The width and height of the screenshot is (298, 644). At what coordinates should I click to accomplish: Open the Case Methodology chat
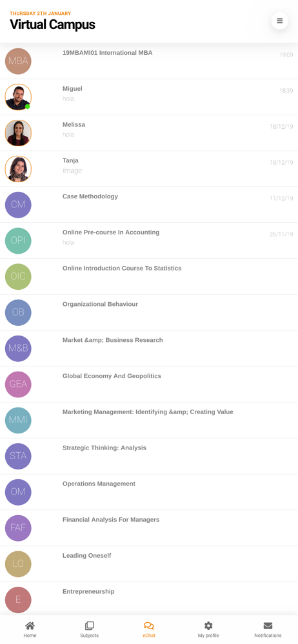149,205
